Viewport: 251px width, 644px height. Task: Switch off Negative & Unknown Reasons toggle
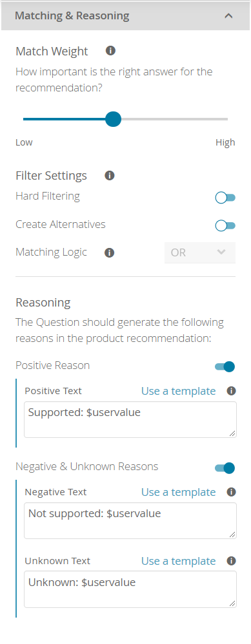pyautogui.click(x=225, y=468)
